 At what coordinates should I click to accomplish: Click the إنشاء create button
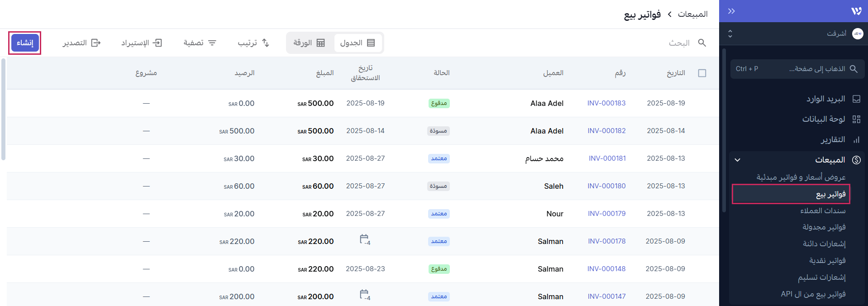point(25,43)
